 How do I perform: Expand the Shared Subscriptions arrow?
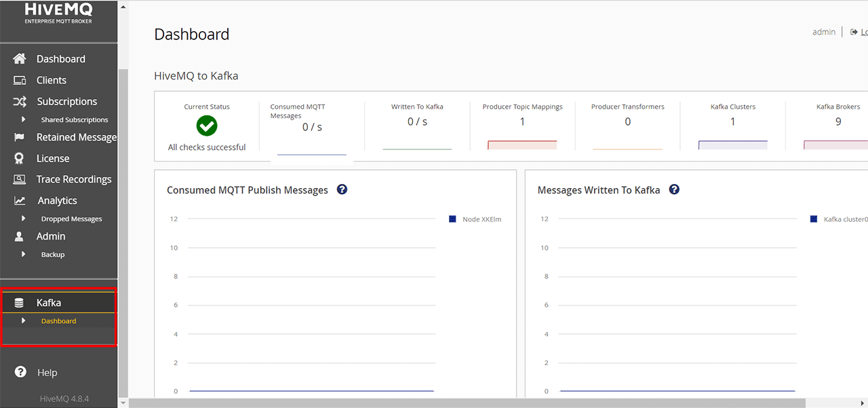click(24, 119)
